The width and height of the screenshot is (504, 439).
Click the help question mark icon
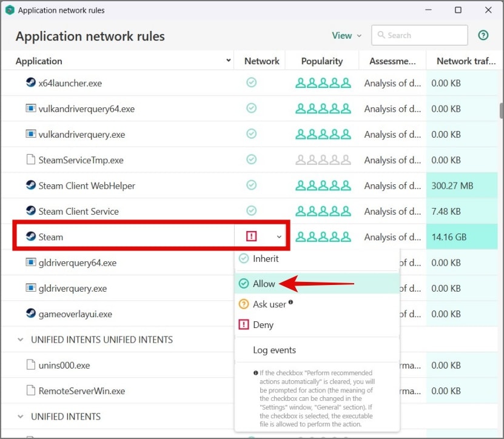[483, 35]
